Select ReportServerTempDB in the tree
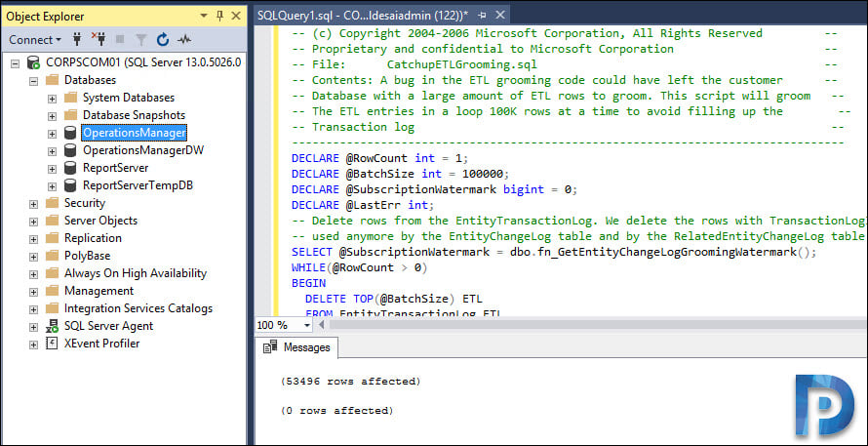Screen dimensions: 868x446 point(138,185)
